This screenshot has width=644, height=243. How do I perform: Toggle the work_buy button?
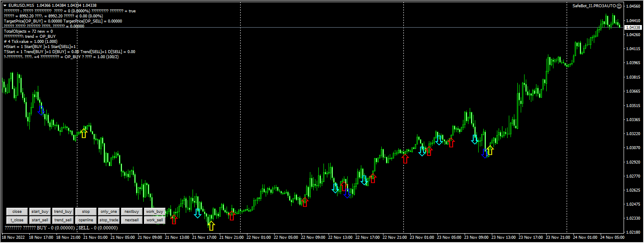154,212
